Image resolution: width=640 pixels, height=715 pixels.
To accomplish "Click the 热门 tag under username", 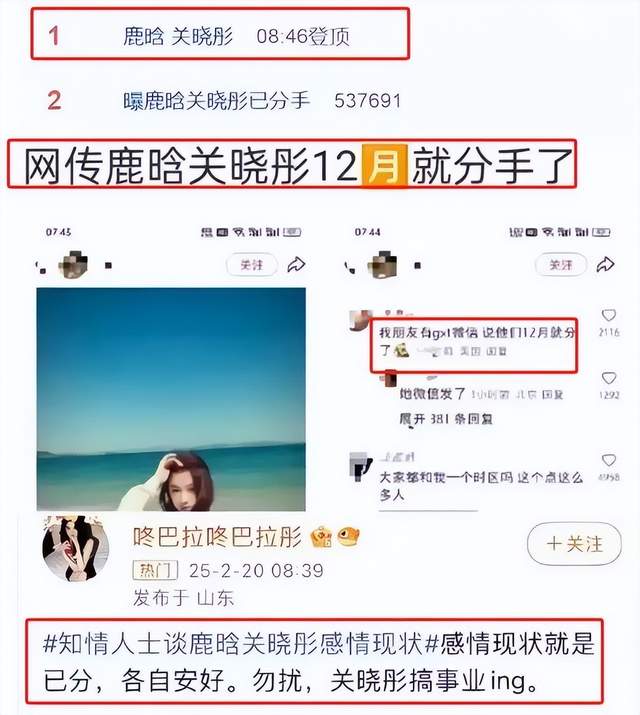I will coord(155,570).
